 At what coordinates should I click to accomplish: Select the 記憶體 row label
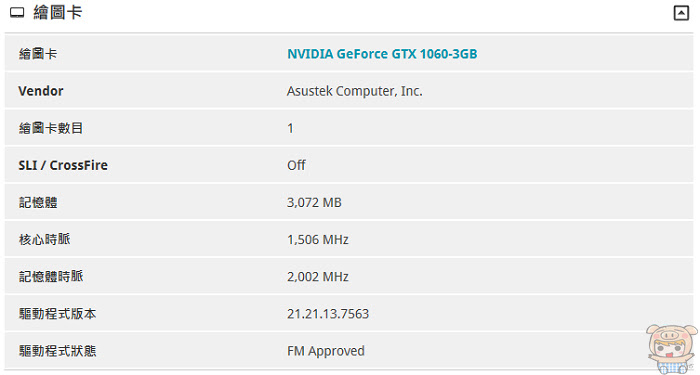coord(38,203)
